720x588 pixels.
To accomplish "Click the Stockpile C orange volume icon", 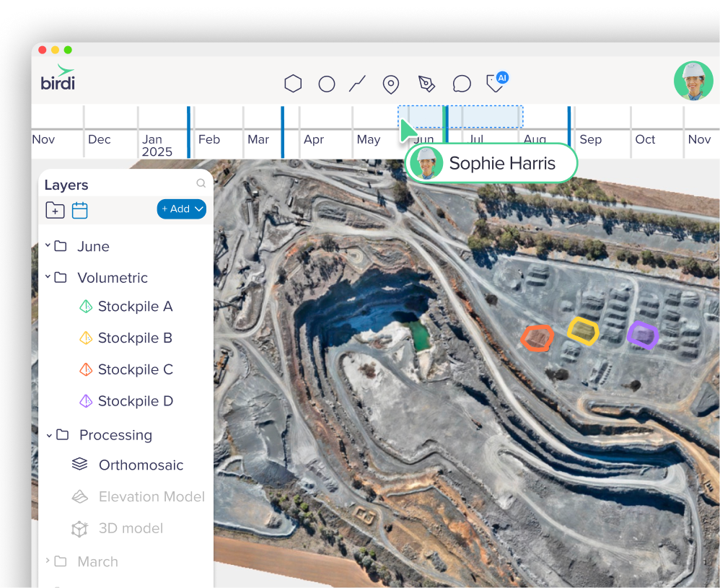I will (86, 369).
